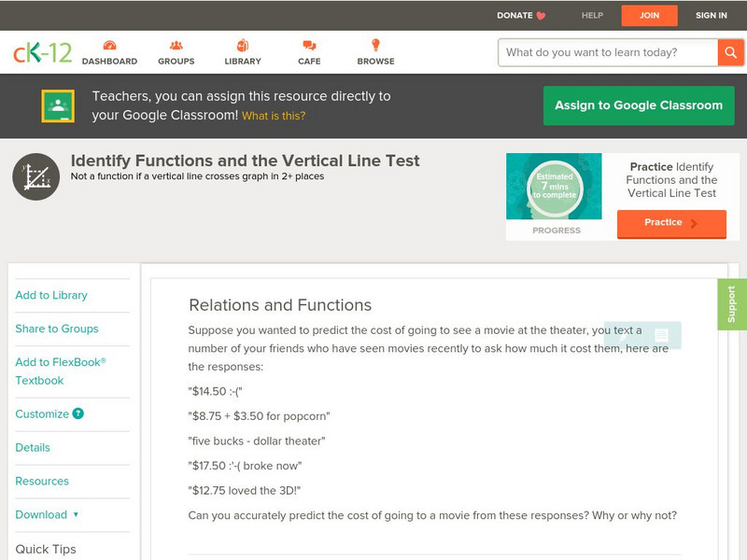Select Sign In in the top bar
The width and height of the screenshot is (747, 560).
click(712, 16)
